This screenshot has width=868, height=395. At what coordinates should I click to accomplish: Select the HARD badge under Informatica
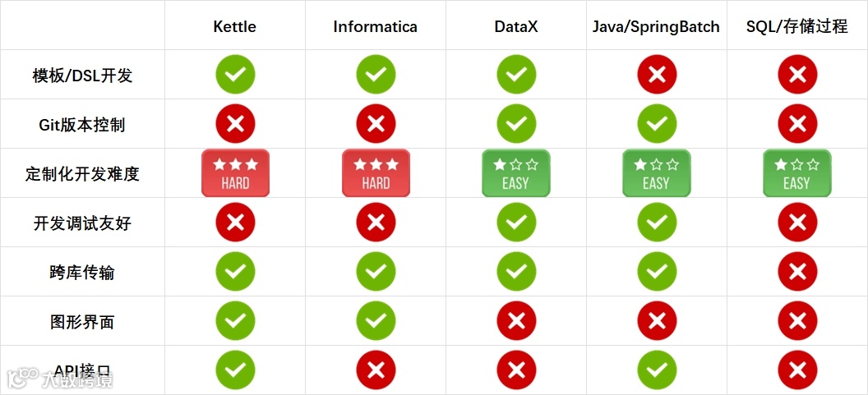tap(376, 173)
